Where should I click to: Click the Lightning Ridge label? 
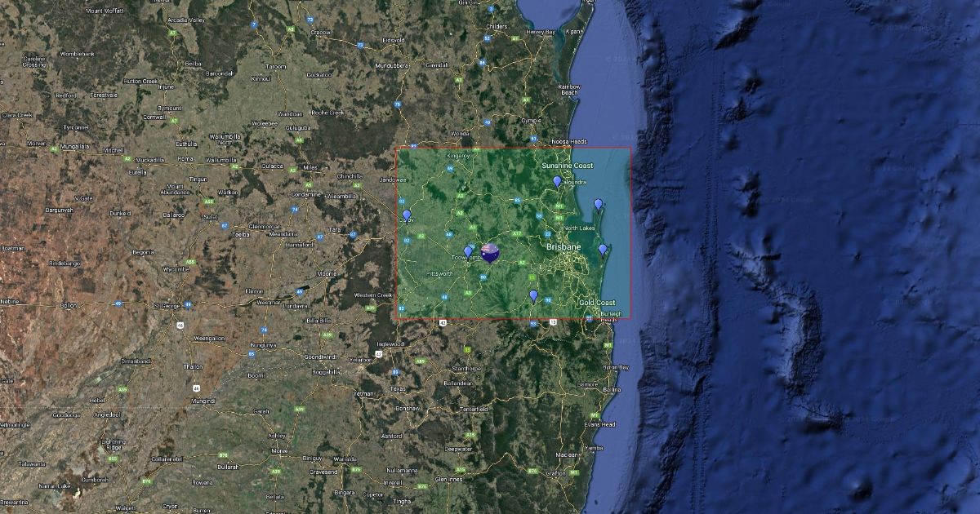(x=114, y=444)
